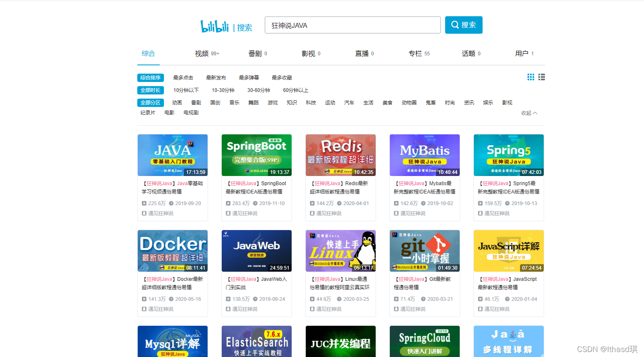Select 全部分区 category filter
The image size is (644, 357).
click(x=151, y=103)
